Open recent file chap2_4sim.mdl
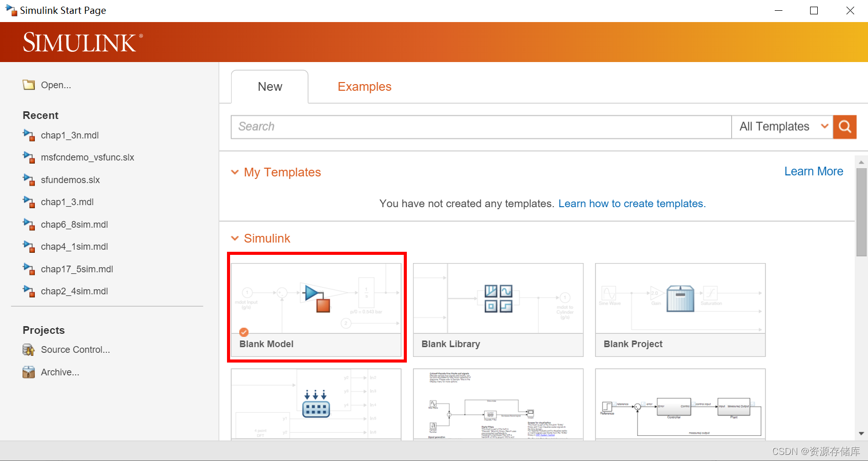 (74, 291)
